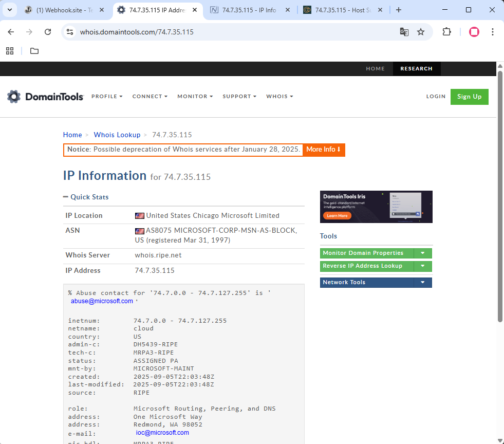Open the extensions puzzle icon
This screenshot has height=444, width=504.
447,32
